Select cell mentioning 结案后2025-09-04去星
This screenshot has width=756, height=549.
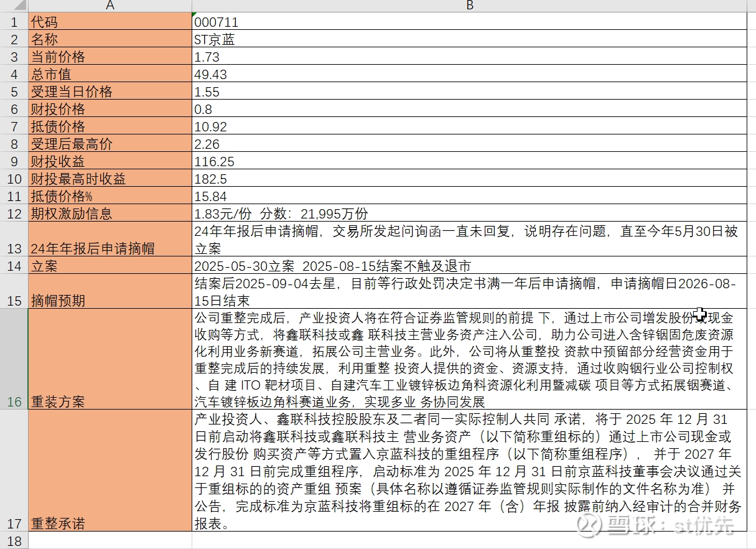[x=470, y=291]
